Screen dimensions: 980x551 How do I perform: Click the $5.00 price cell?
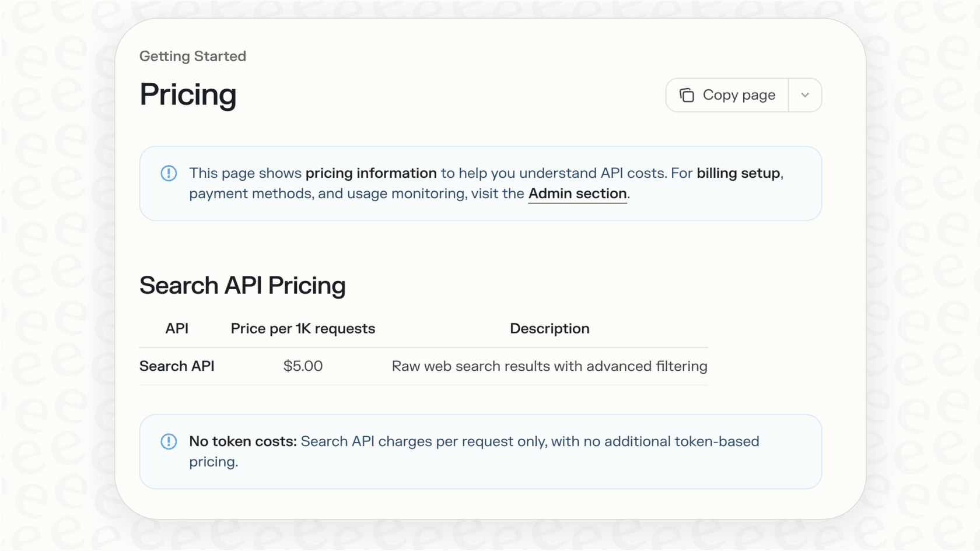302,366
